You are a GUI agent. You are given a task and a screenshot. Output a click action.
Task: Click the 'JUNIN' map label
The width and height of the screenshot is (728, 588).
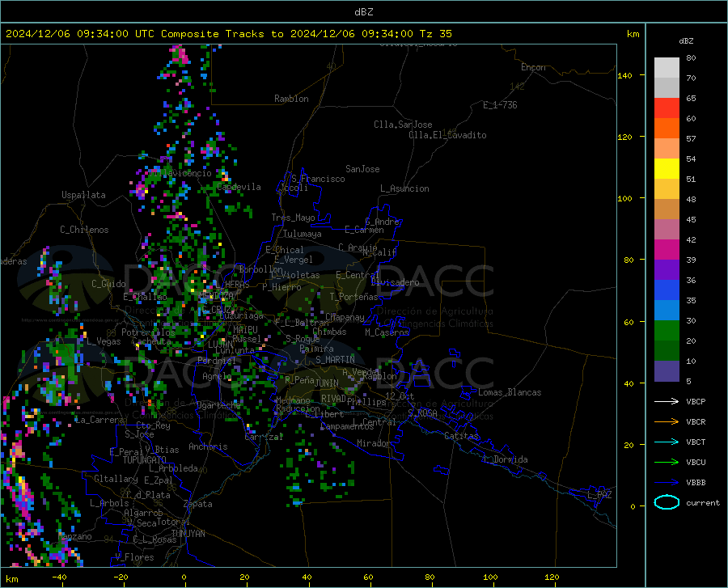coord(327,383)
